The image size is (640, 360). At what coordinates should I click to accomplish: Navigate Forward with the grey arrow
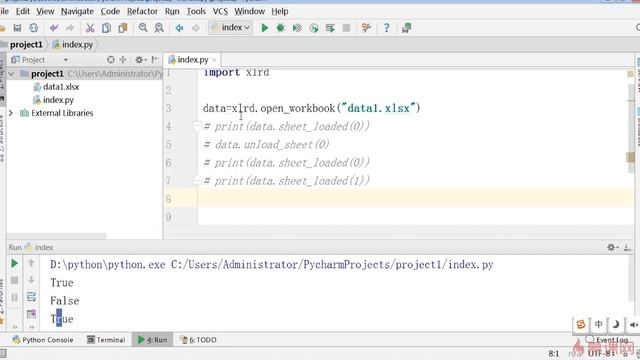[196, 28]
